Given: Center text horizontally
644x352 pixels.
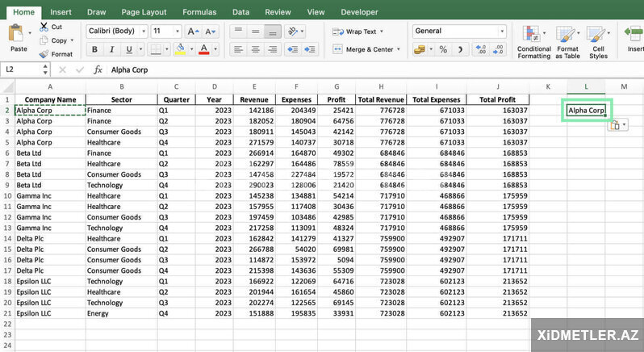Looking at the screenshot, I should click(x=256, y=50).
